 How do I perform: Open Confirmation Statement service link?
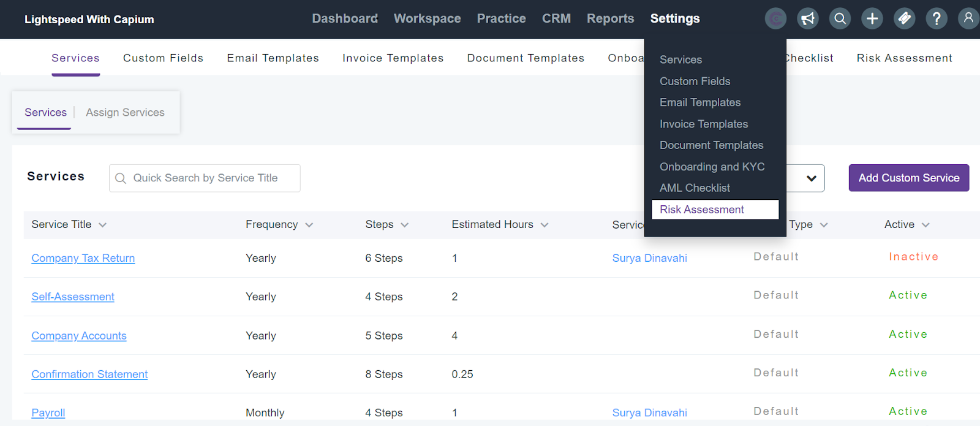[x=89, y=375]
